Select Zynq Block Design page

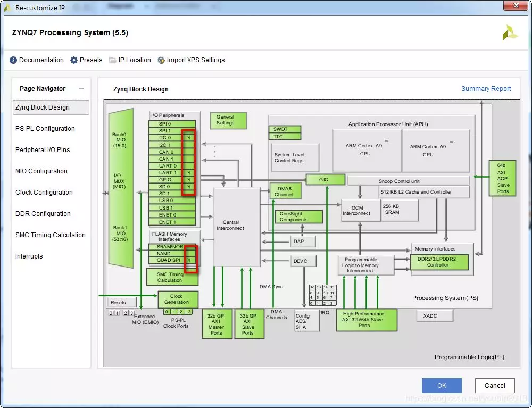pos(51,107)
